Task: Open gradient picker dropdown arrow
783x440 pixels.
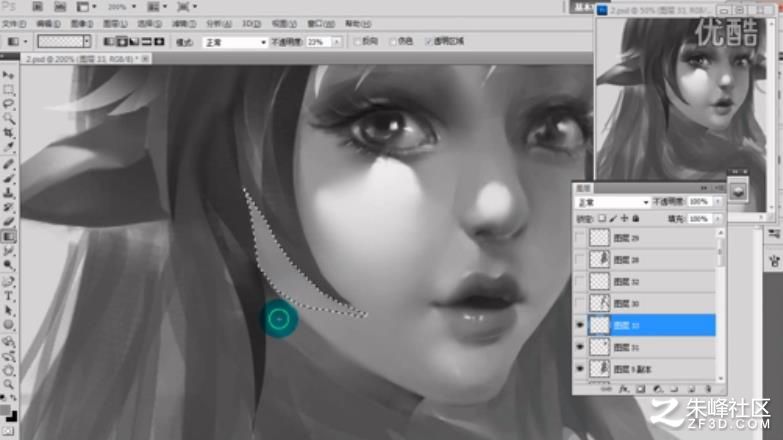Action: tap(87, 41)
